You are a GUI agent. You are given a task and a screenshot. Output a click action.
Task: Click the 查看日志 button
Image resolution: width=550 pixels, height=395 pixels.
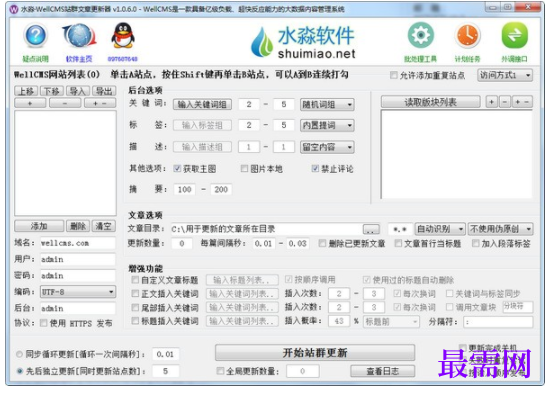(382, 371)
